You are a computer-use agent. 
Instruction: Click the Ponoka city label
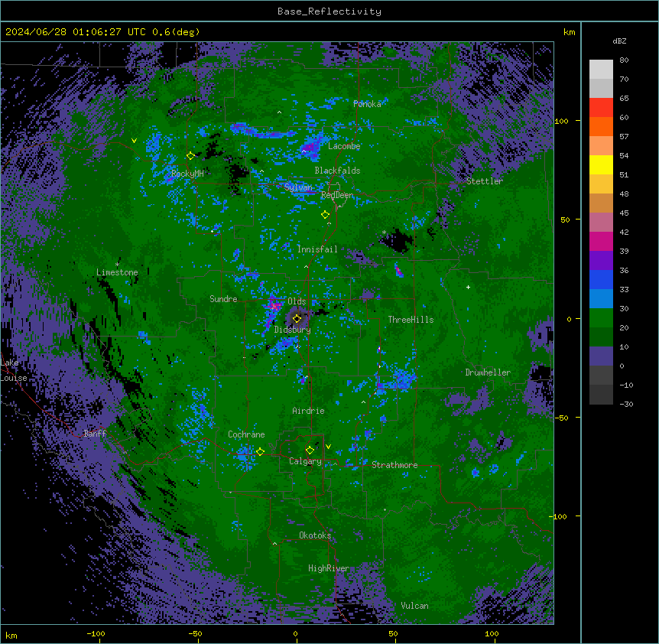pos(367,104)
